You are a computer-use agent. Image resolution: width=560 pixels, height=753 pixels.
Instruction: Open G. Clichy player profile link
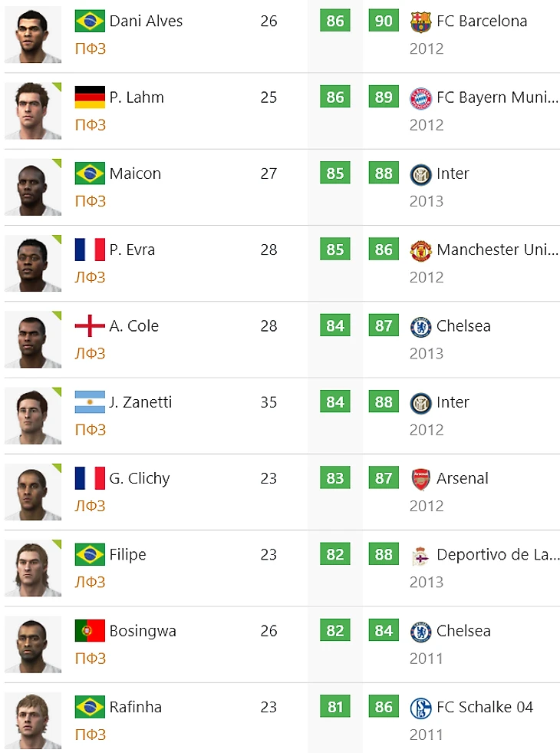[140, 479]
